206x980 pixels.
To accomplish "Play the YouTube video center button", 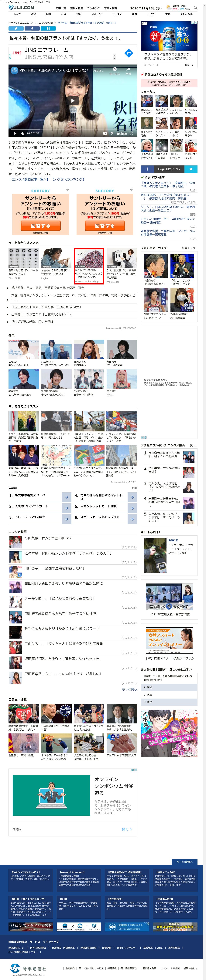I will click(73, 100).
